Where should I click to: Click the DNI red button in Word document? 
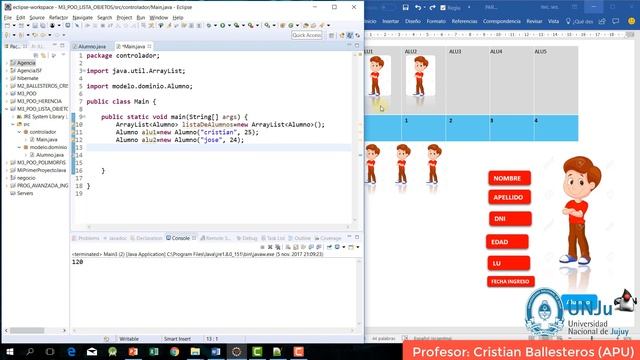510,219
